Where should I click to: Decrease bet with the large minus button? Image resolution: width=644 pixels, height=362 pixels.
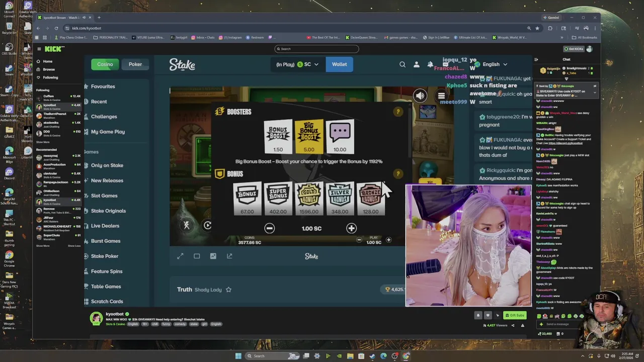(270, 228)
